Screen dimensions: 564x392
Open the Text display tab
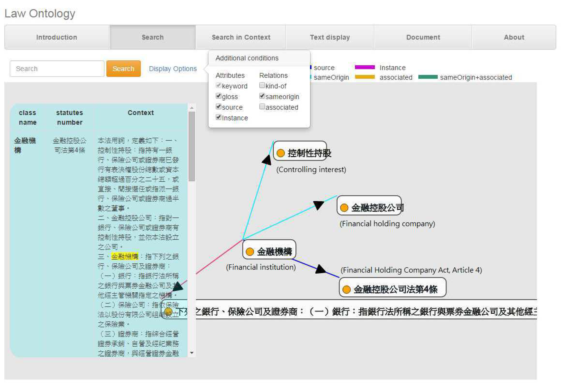[x=330, y=37]
